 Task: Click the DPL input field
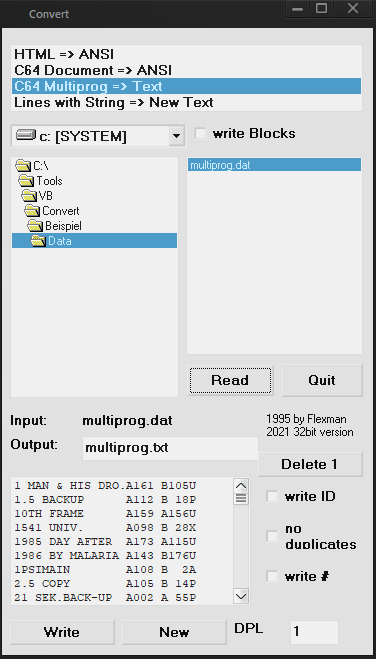314,632
